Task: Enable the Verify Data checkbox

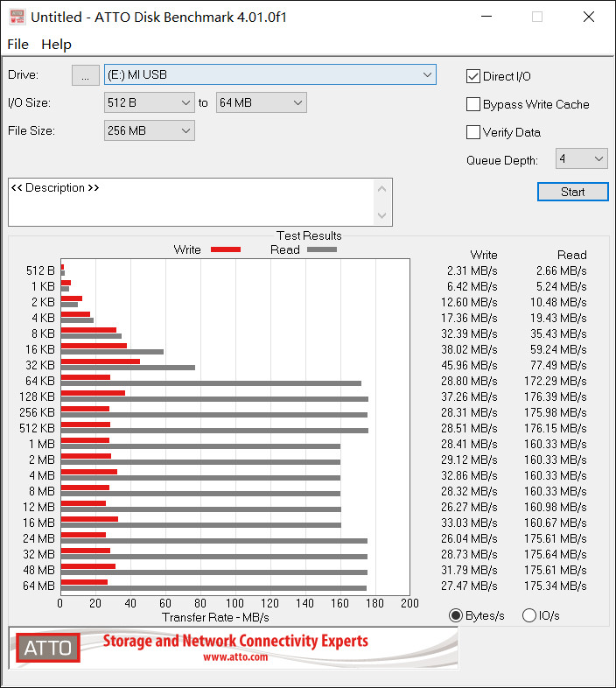Action: coord(473,132)
